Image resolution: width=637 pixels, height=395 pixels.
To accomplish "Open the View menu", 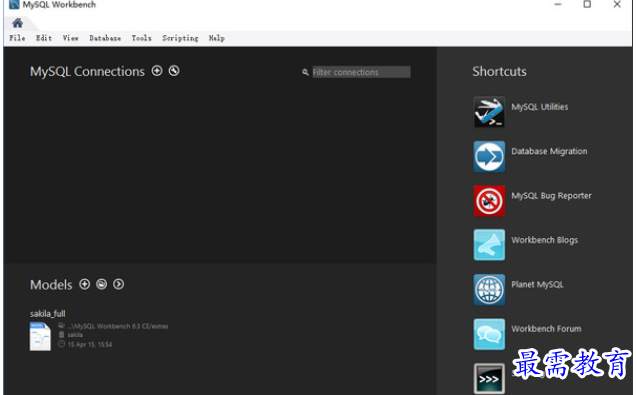I will pyautogui.click(x=71, y=38).
